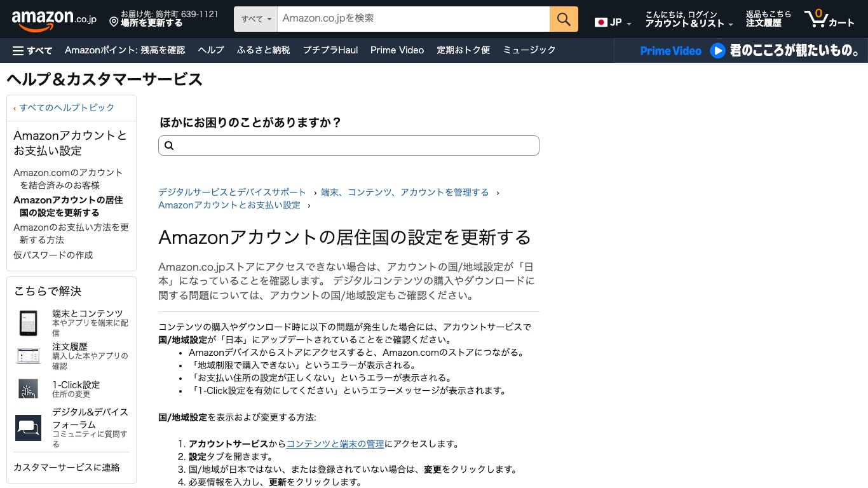Select Amazonアカウントの居住国の設定を更新する sidebar item

click(68, 207)
